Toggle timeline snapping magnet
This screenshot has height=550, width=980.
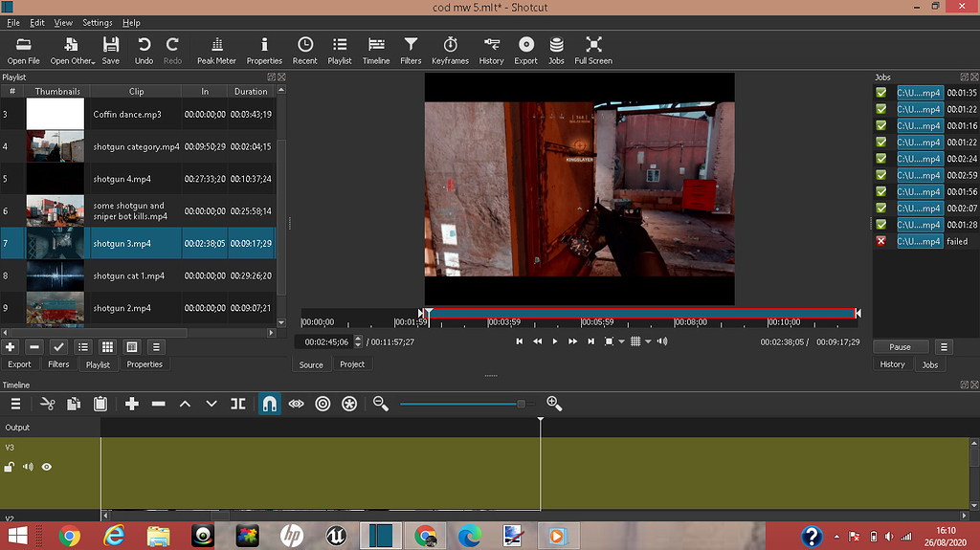point(269,404)
